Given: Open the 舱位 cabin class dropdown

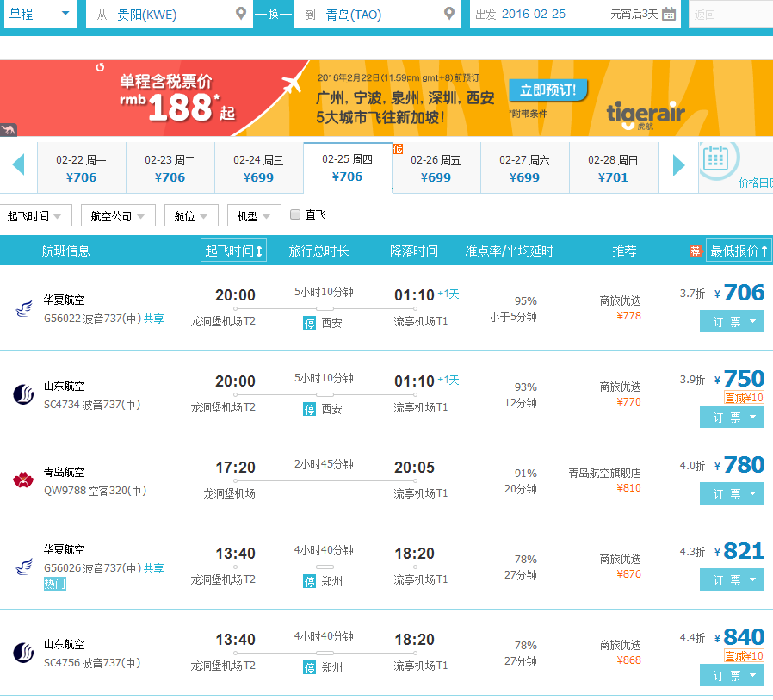Looking at the screenshot, I should click(191, 215).
